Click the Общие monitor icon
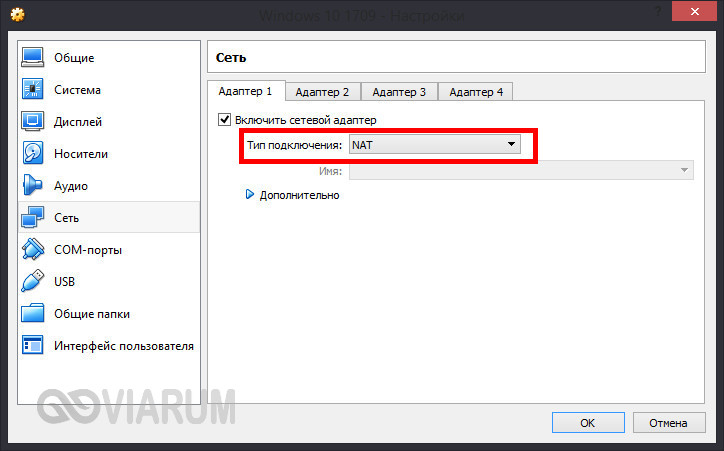724x451 pixels. [32, 57]
